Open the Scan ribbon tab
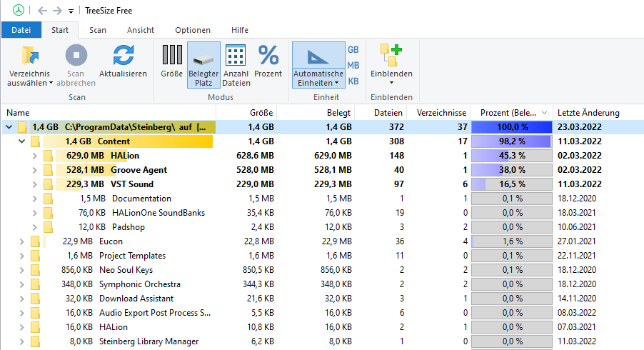Viewport: 644px width, 350px height. click(x=98, y=30)
